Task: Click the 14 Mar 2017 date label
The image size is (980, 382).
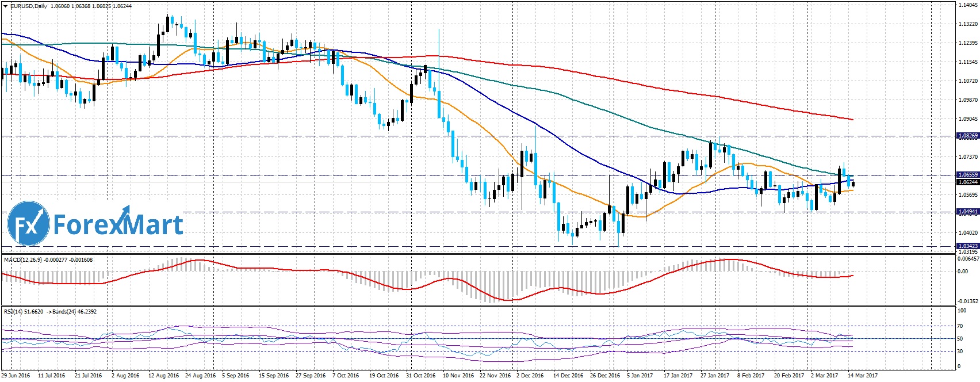Action: tap(863, 376)
